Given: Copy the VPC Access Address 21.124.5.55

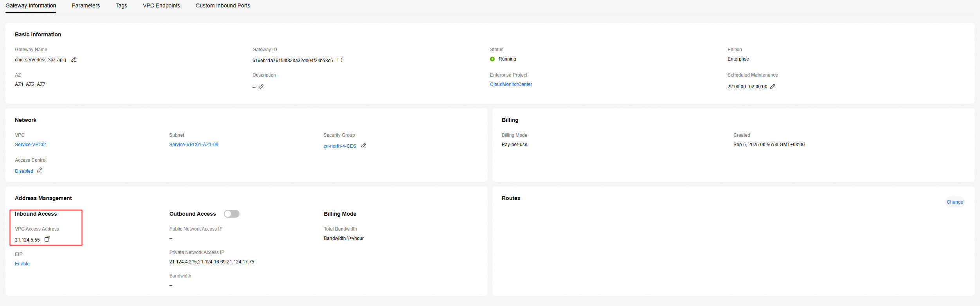Looking at the screenshot, I should pyautogui.click(x=47, y=239).
